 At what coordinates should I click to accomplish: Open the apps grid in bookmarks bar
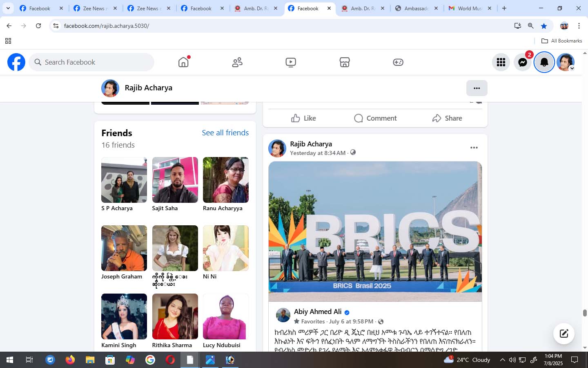coord(8,41)
